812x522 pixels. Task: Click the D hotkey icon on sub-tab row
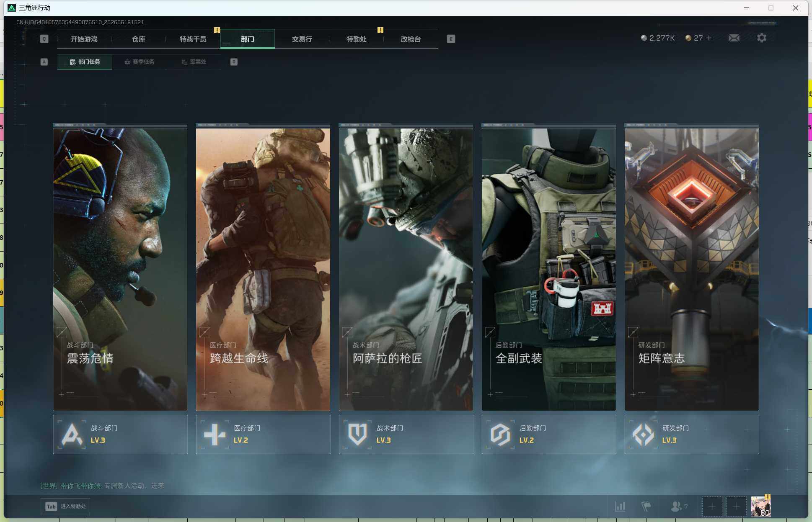point(234,62)
